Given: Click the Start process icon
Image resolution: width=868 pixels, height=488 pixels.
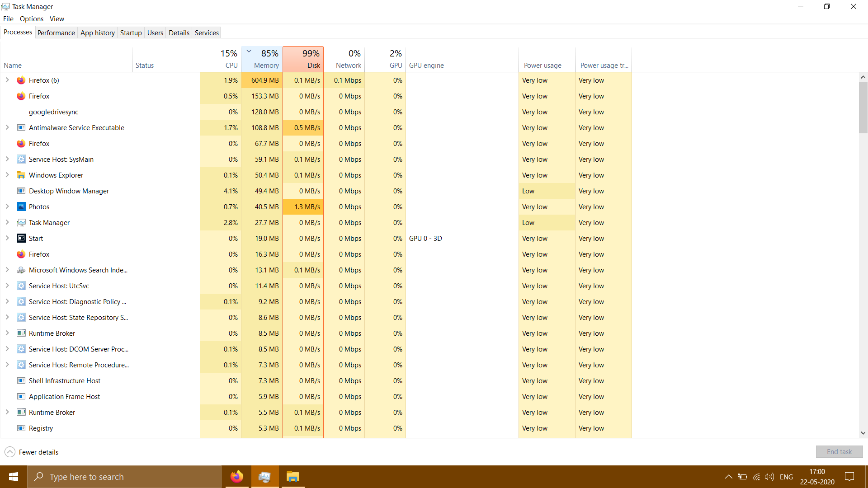Looking at the screenshot, I should point(21,239).
